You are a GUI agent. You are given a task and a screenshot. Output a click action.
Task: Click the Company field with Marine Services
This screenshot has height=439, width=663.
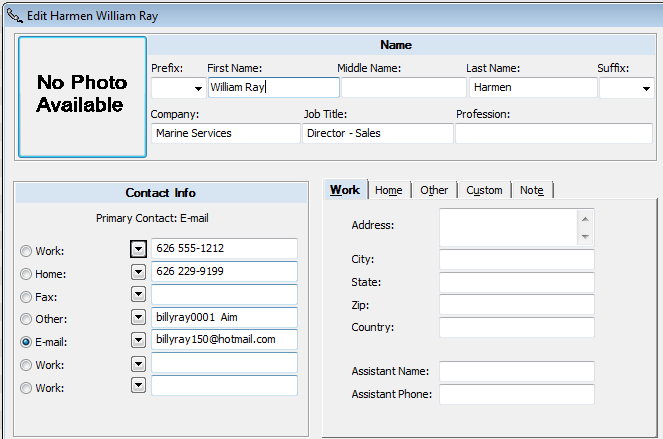pyautogui.click(x=226, y=133)
